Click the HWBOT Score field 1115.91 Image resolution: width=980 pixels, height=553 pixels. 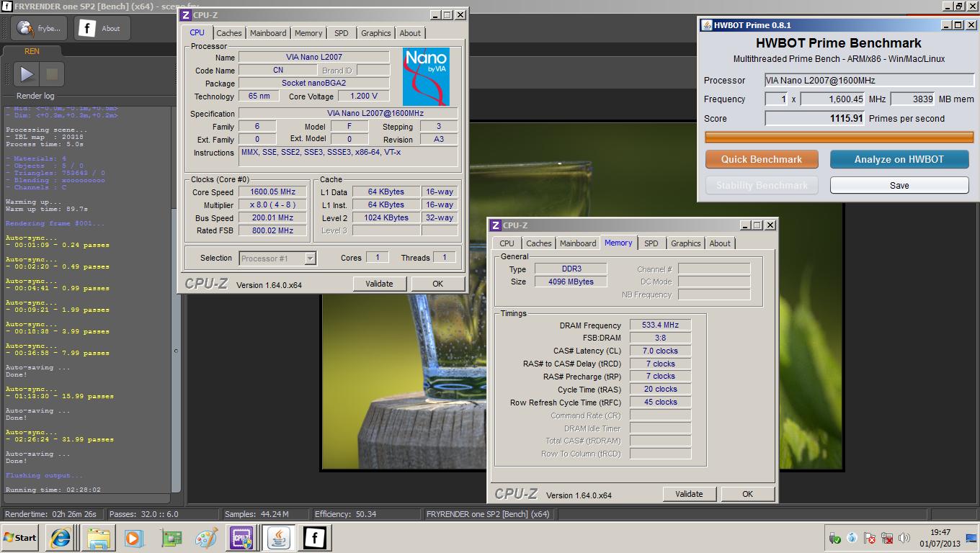pos(815,119)
